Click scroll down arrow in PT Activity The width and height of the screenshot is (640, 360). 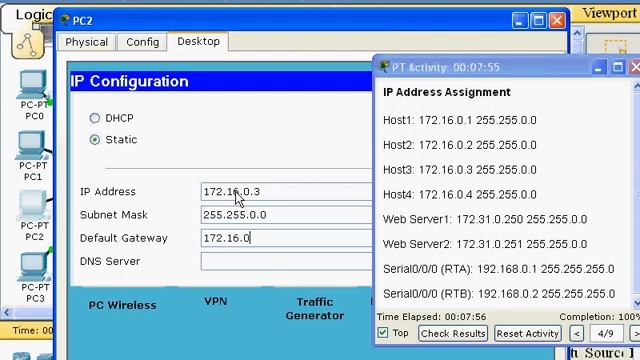(x=637, y=303)
